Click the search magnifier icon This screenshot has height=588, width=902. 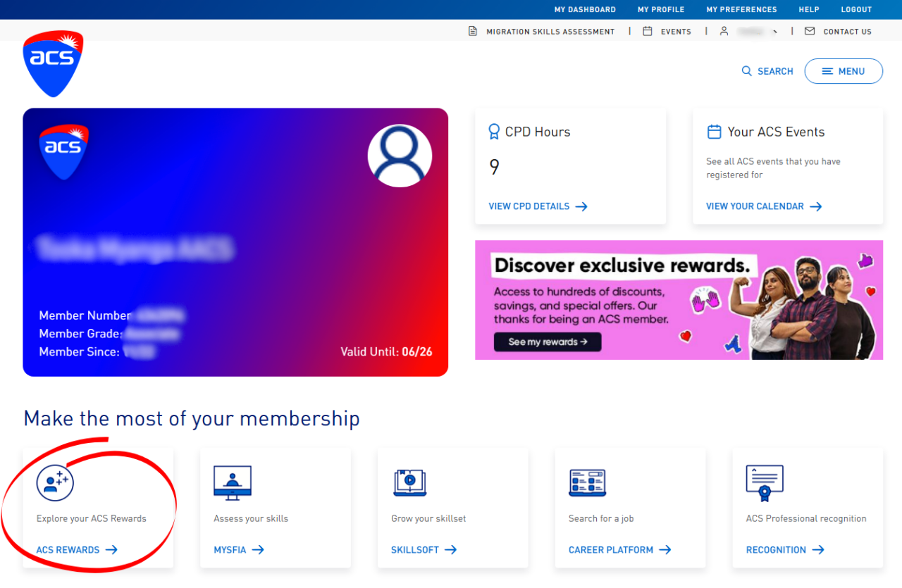pyautogui.click(x=747, y=71)
